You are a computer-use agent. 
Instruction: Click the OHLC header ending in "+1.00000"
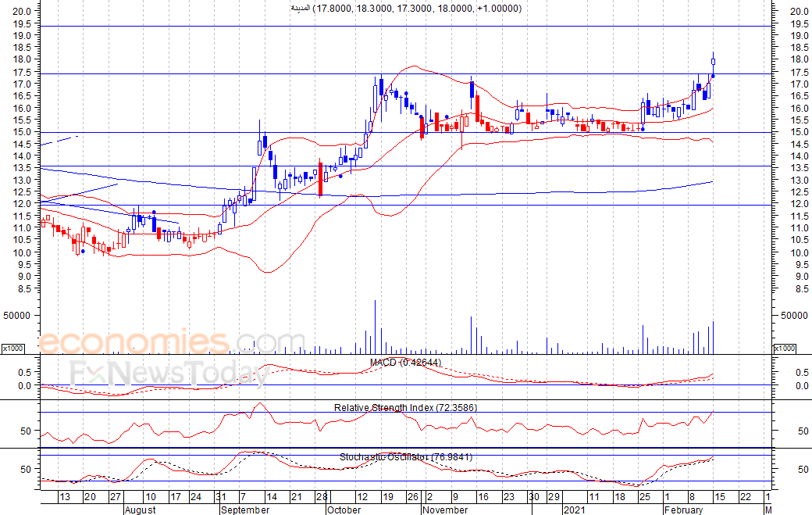(x=406, y=9)
